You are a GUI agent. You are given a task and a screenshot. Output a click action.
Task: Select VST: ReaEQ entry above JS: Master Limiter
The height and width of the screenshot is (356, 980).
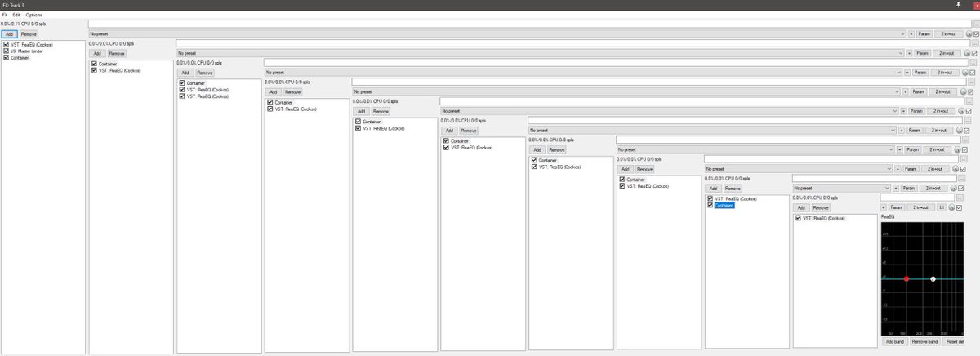pyautogui.click(x=33, y=44)
